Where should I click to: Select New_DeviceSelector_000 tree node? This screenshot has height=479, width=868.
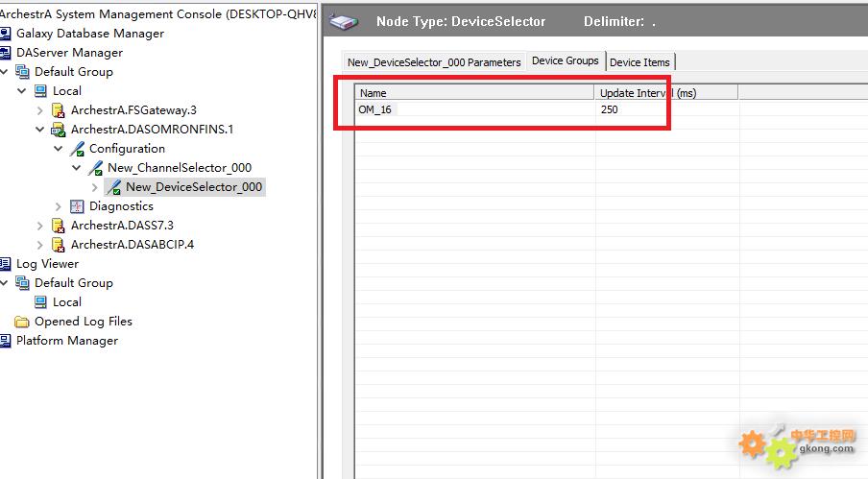pyautogui.click(x=194, y=187)
